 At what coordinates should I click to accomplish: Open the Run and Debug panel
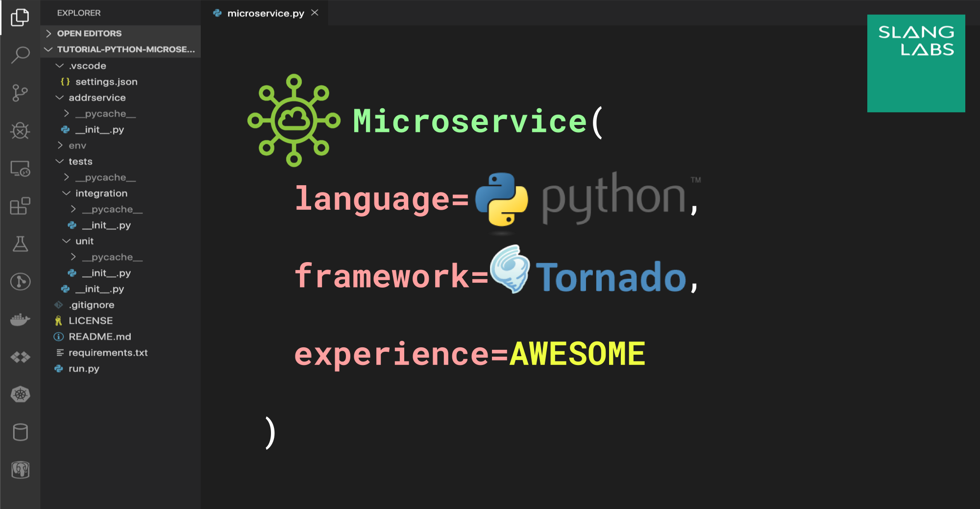pos(20,131)
